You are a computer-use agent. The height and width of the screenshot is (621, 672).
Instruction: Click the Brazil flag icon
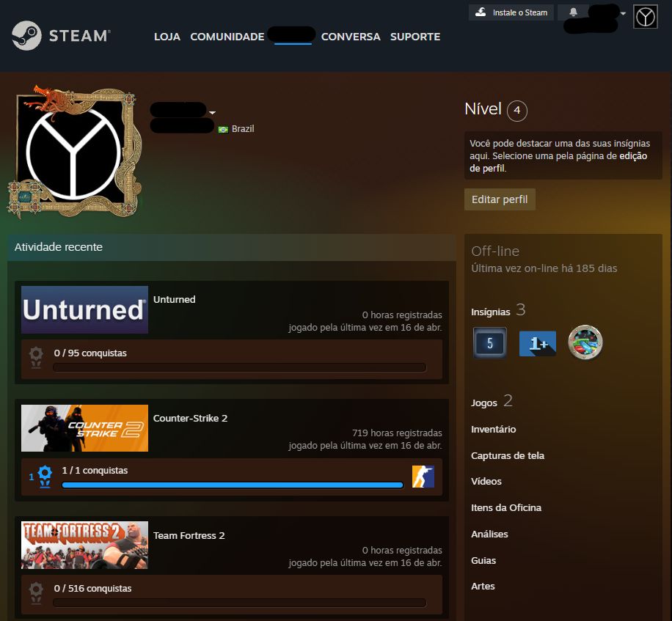pos(223,129)
